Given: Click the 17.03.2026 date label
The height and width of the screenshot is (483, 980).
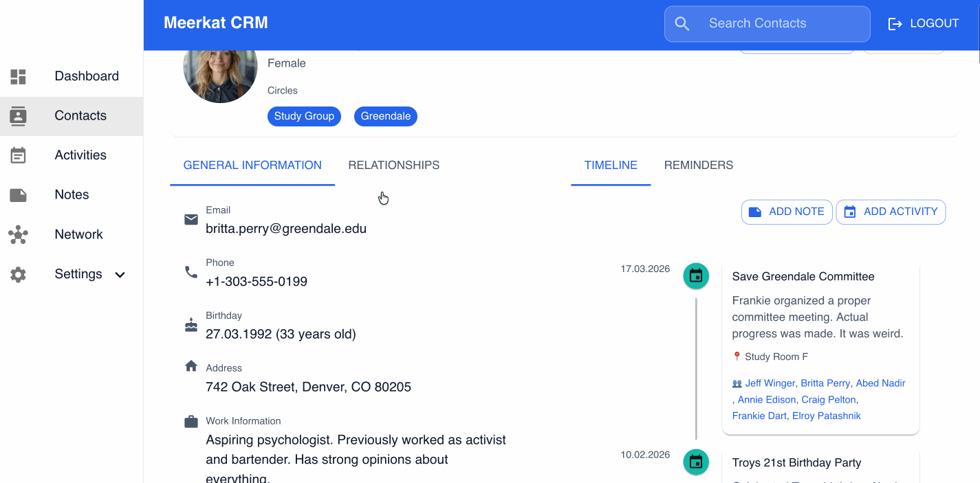Looking at the screenshot, I should pyautogui.click(x=645, y=269).
